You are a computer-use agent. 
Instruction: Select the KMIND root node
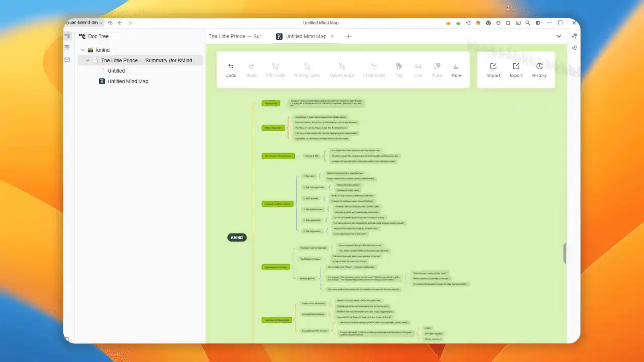(237, 238)
